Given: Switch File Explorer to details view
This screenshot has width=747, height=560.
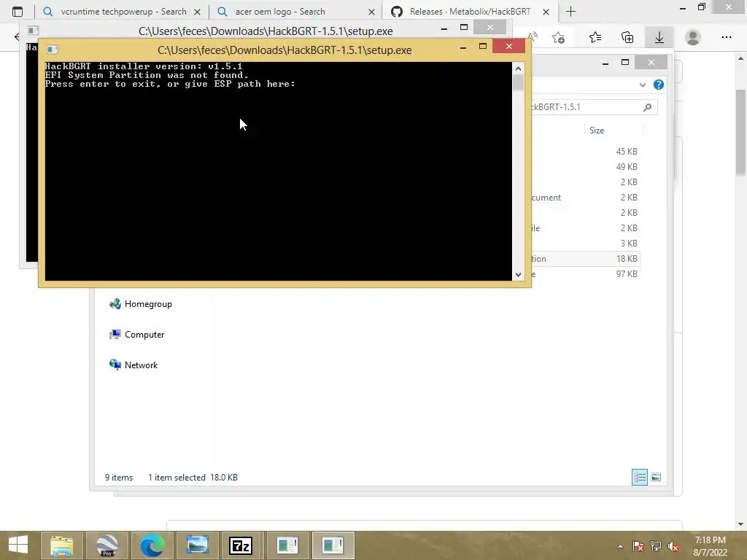Looking at the screenshot, I should (639, 477).
